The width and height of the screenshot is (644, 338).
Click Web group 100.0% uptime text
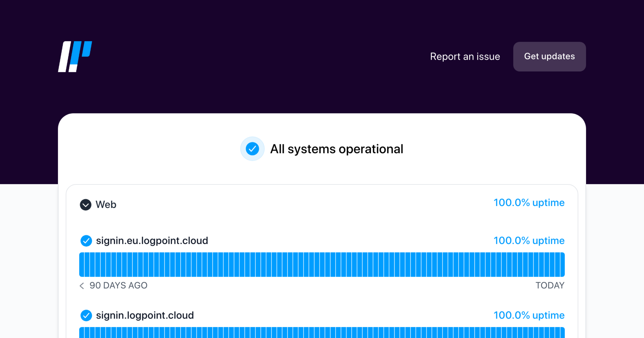click(x=529, y=203)
